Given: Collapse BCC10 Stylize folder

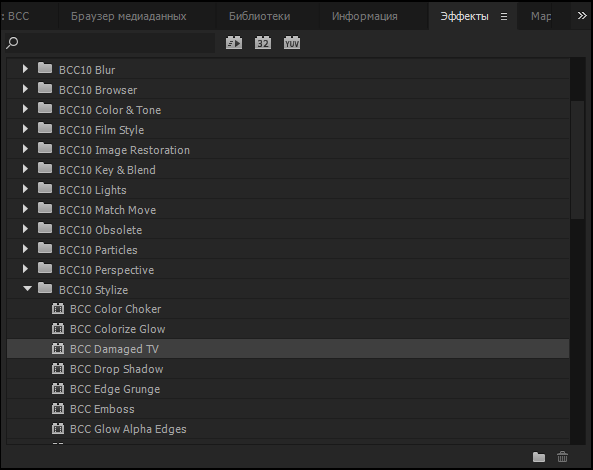Looking at the screenshot, I should pyautogui.click(x=27, y=289).
